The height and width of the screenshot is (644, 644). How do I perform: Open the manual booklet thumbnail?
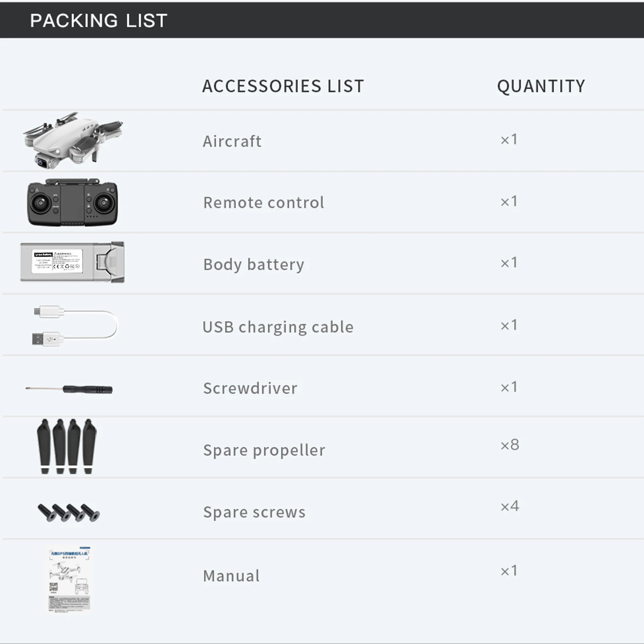point(69,580)
